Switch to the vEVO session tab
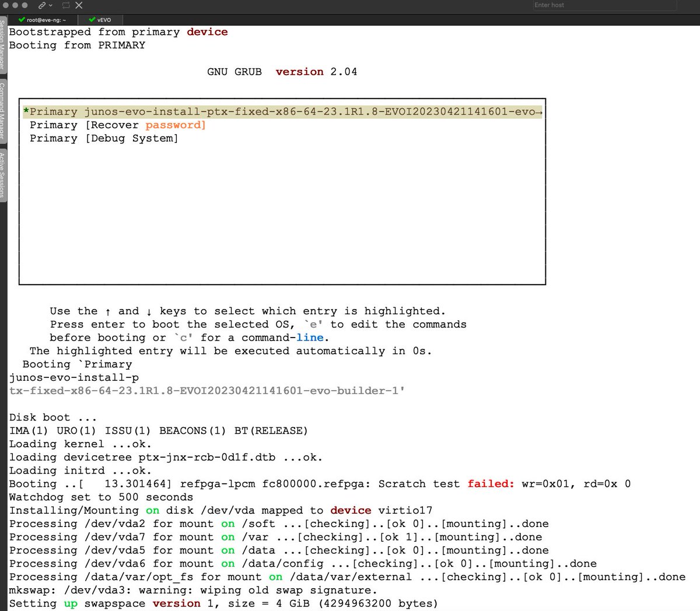 100,20
